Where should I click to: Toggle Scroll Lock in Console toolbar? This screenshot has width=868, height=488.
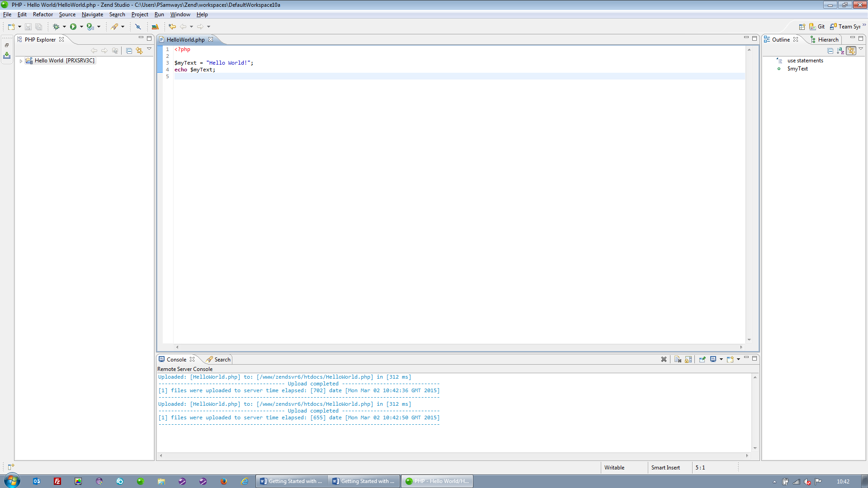point(689,359)
